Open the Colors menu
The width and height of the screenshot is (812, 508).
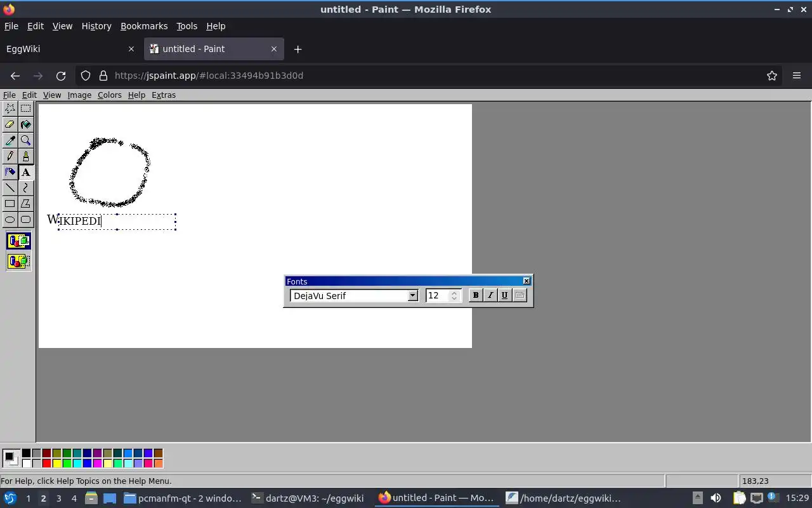[109, 95]
